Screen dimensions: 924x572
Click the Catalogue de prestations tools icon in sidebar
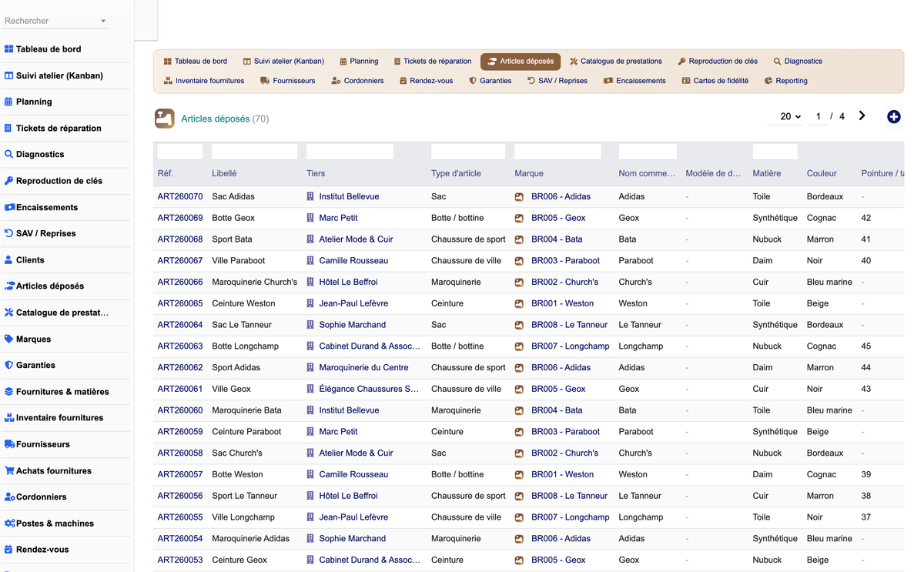pos(9,313)
